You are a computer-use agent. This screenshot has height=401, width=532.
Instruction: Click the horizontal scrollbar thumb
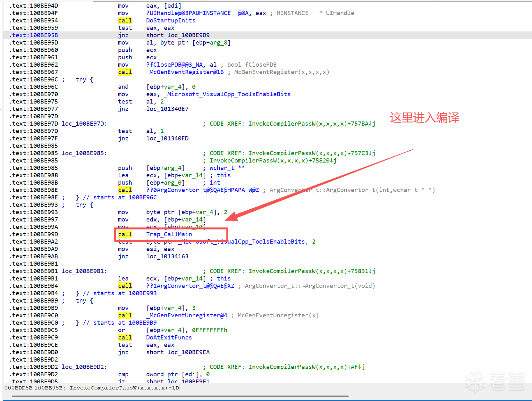point(180,397)
